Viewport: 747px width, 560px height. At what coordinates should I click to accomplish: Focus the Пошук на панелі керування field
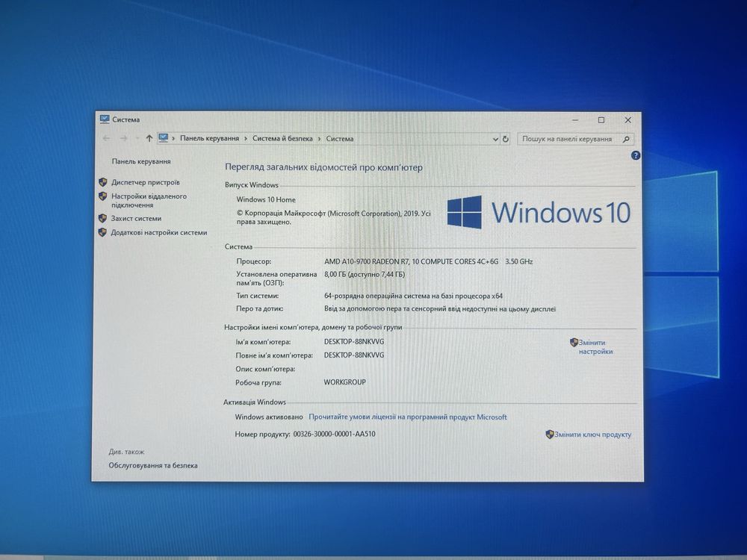coord(575,139)
